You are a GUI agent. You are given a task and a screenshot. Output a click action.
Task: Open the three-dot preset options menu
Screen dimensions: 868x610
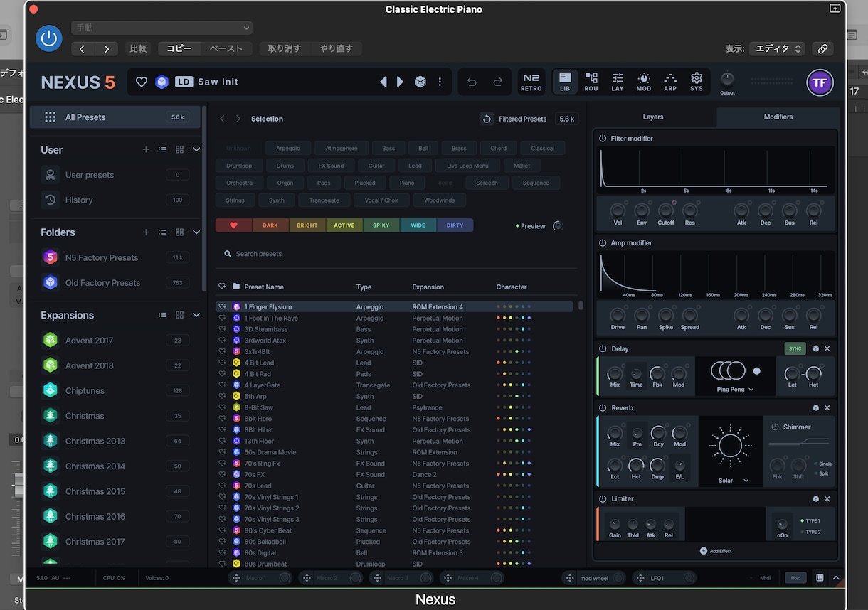[x=440, y=82]
